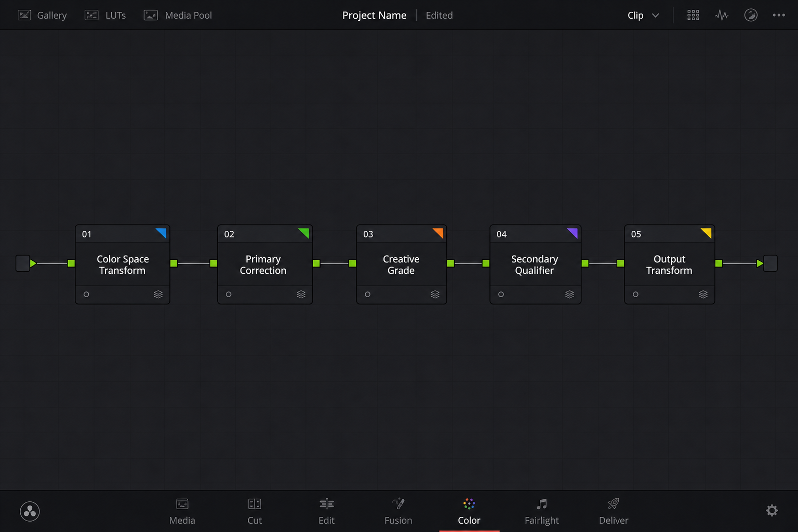Open the Gallery panel
798x532 pixels.
[x=42, y=15]
